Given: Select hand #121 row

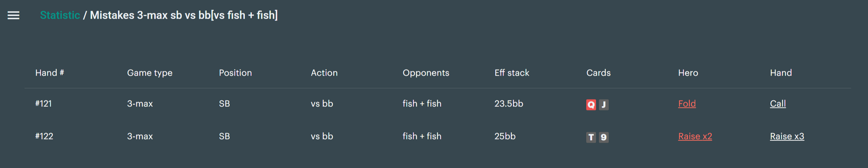Looking at the screenshot, I should 437,104.
